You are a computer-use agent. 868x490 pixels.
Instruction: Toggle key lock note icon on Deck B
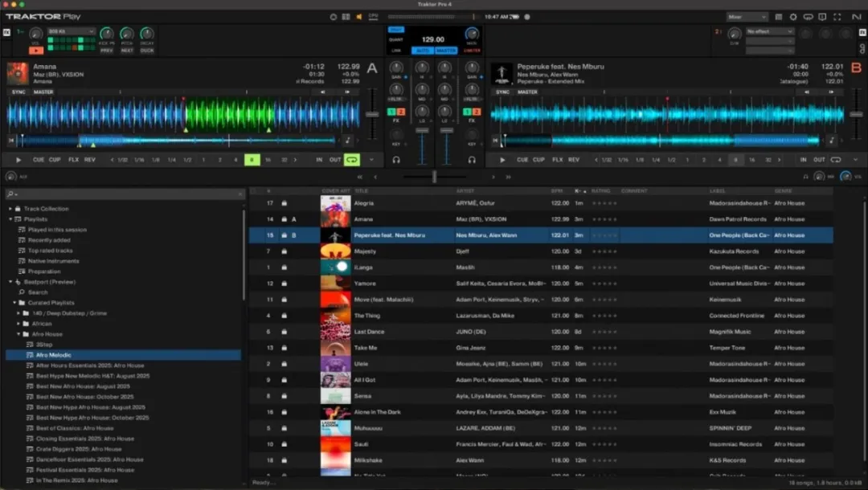(832, 141)
